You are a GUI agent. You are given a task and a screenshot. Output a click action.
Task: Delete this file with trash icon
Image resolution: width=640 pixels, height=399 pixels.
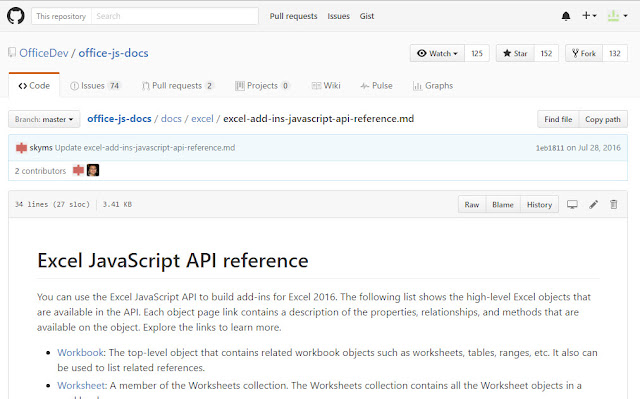[613, 204]
